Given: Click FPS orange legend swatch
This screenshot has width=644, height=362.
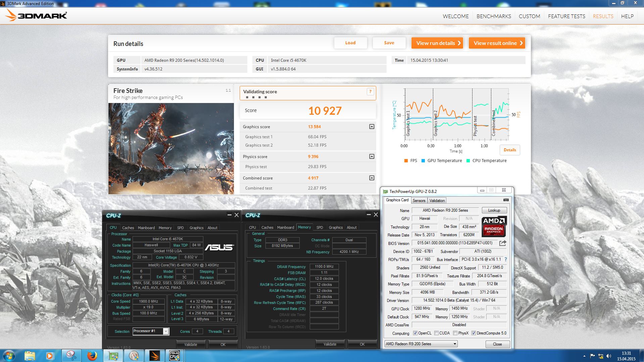Looking at the screenshot, I should tap(406, 161).
